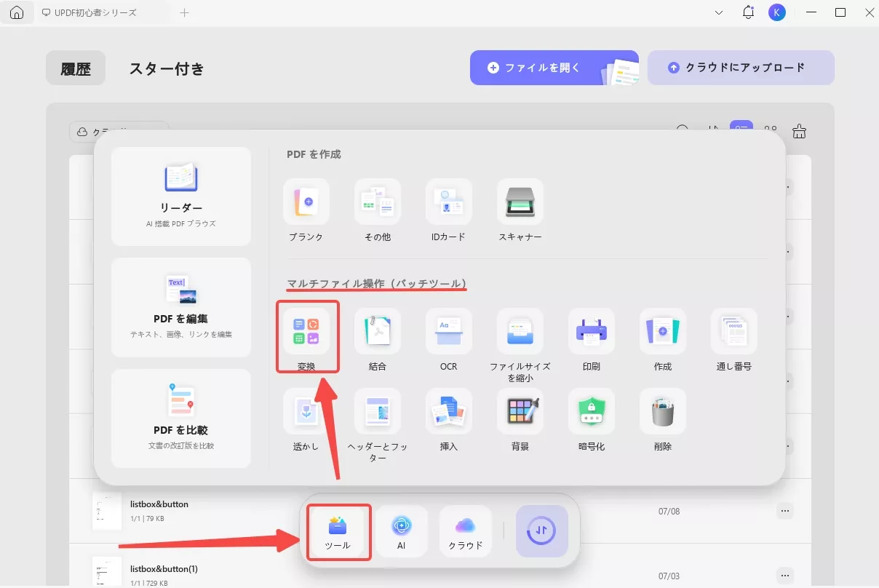This screenshot has height=588, width=879.
Task: Open the more options menu for listbox&button
Action: (x=785, y=511)
